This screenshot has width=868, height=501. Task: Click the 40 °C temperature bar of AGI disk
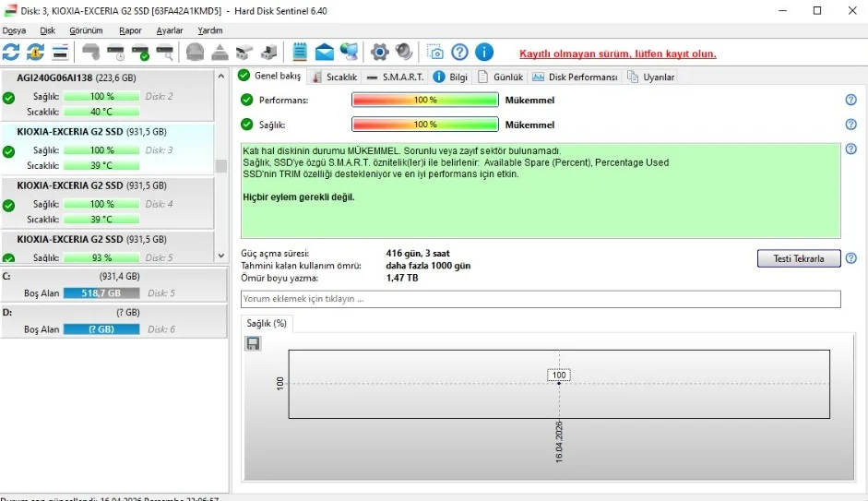101,112
